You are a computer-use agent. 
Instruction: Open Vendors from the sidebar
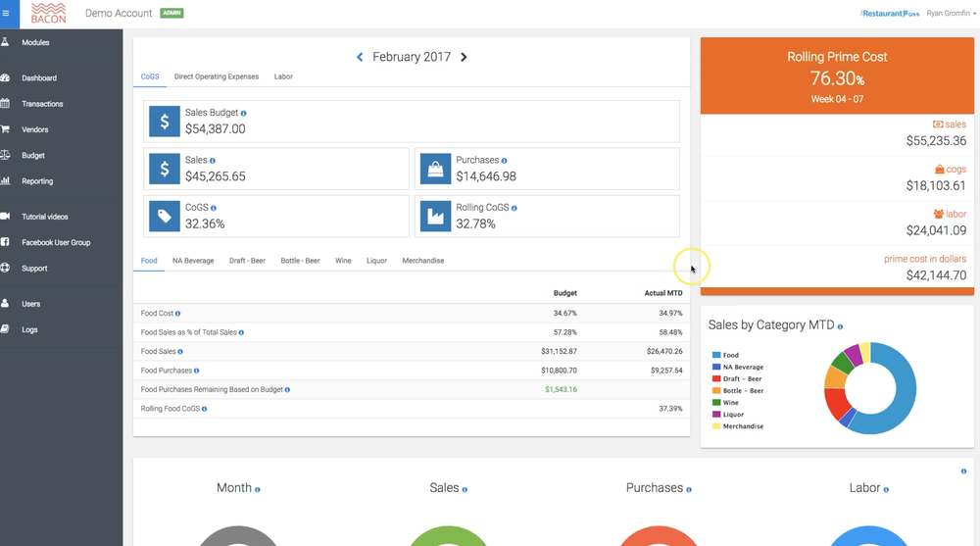click(35, 129)
